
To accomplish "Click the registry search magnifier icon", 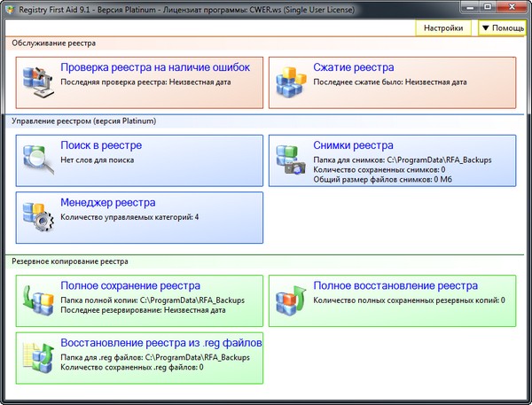I will click(x=38, y=160).
